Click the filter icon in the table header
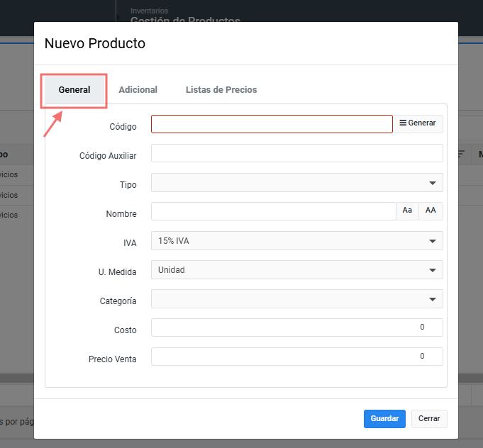Image resolution: width=483 pixels, height=448 pixels. [x=462, y=154]
